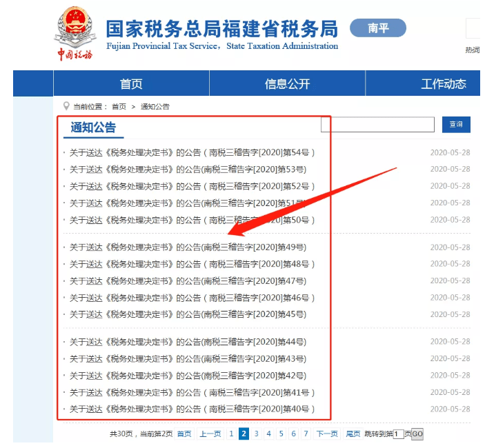
Task: Select the 通知公告 section heading tab
Action: (93, 128)
